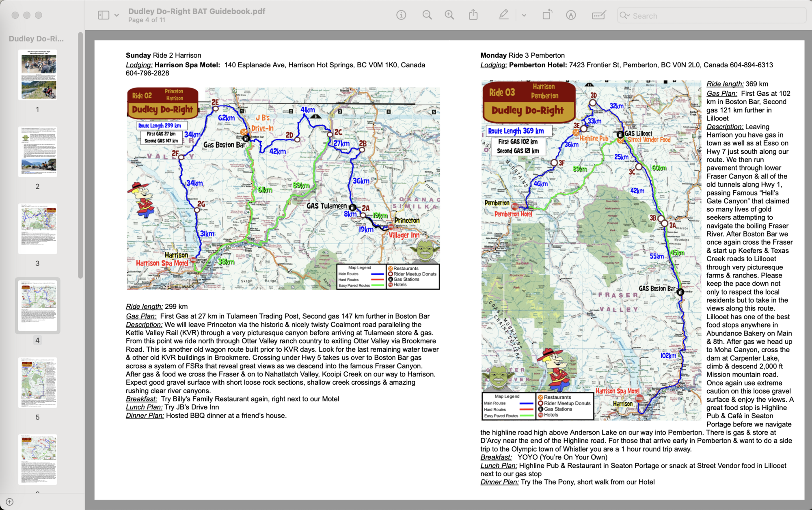This screenshot has height=510, width=812.
Task: Open the highlight color dropdown arrow
Action: point(524,15)
